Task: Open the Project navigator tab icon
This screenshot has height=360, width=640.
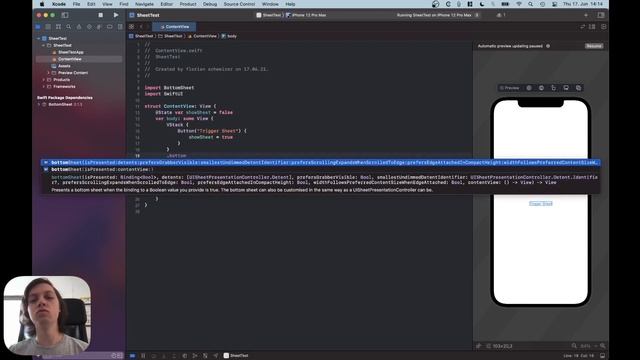Action: tap(38, 27)
